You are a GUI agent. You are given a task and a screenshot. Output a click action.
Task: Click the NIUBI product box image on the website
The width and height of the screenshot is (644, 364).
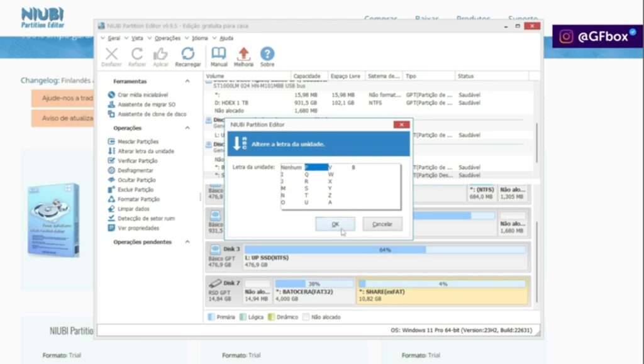coord(53,219)
